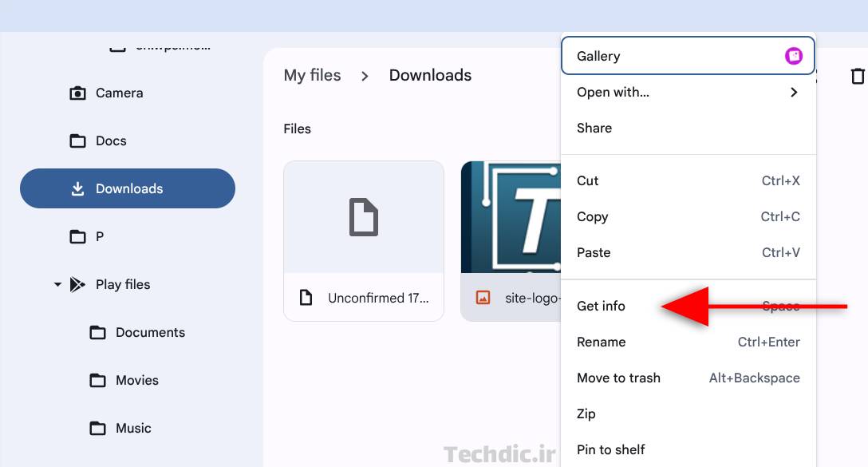Viewport: 868px width, 467px height.
Task: Expand the Open with submenu
Action: 793,92
